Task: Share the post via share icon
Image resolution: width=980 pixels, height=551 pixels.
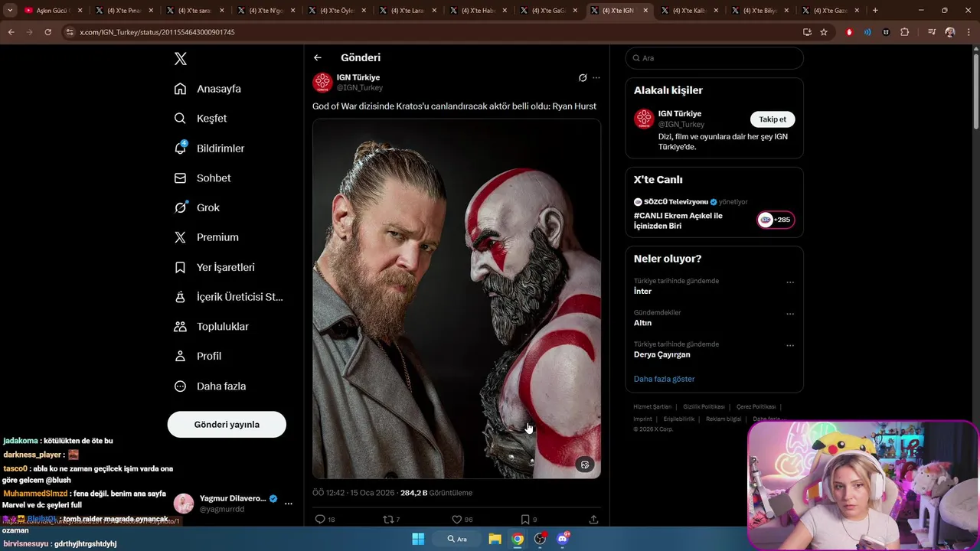Action: coord(593,520)
